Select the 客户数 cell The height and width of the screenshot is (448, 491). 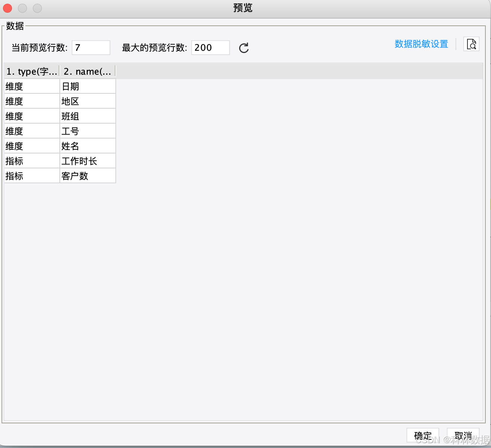(x=88, y=176)
